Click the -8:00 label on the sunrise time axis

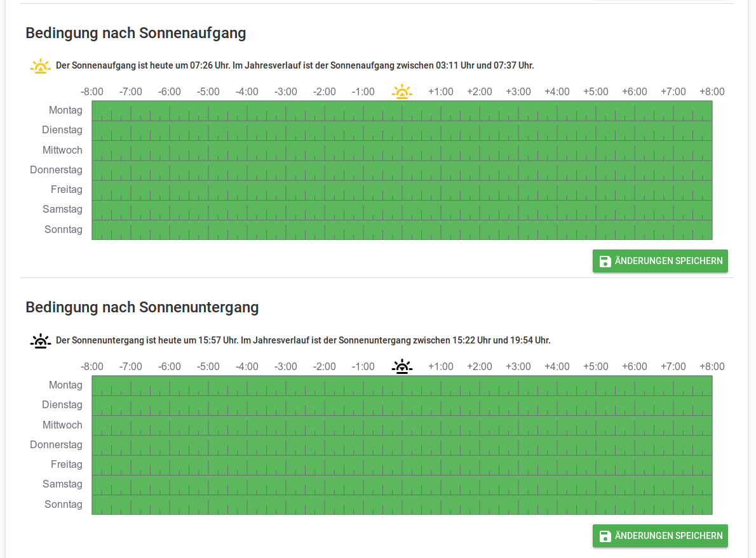(x=92, y=91)
